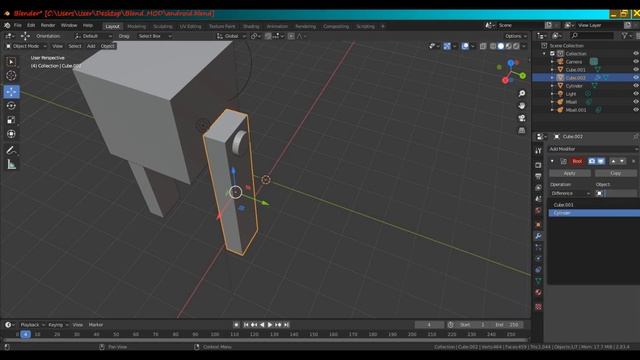Image resolution: width=640 pixels, height=360 pixels.
Task: Apply the Boolean modifier
Action: (x=569, y=173)
